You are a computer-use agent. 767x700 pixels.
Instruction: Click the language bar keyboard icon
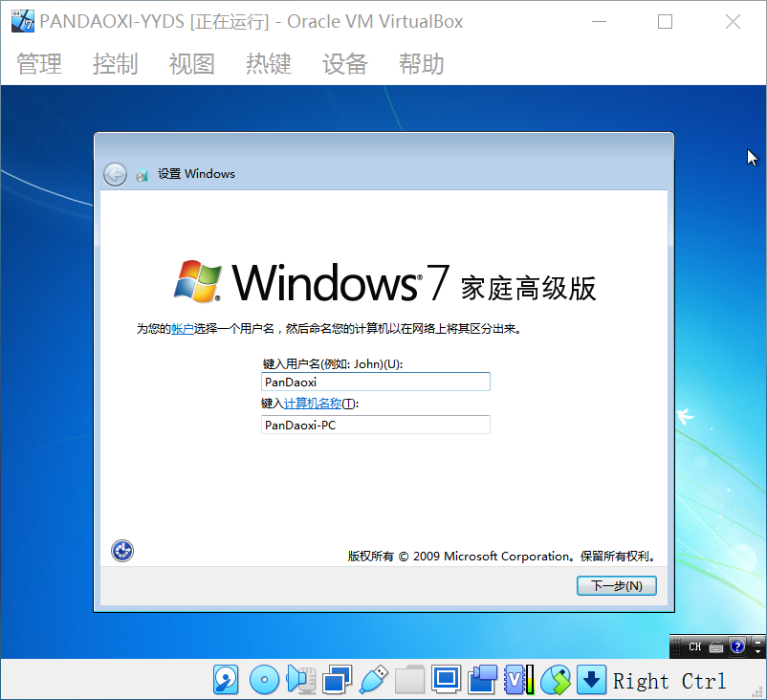(x=716, y=646)
